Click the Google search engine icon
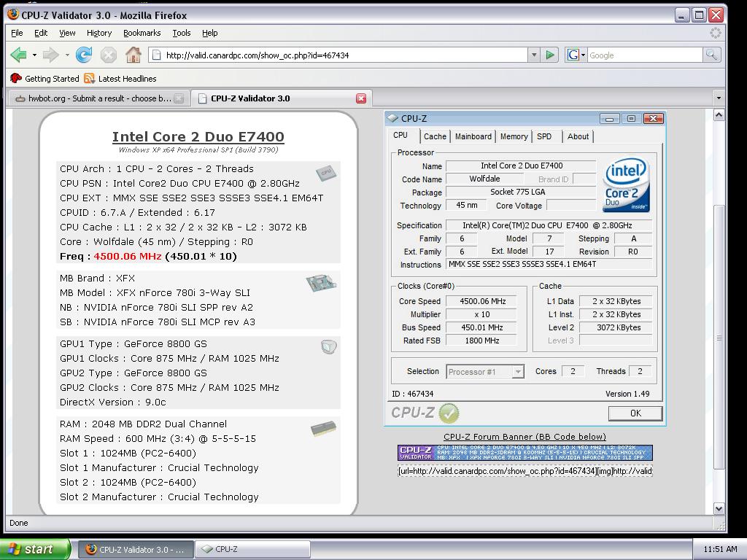This screenshot has width=747, height=560. 573,55
